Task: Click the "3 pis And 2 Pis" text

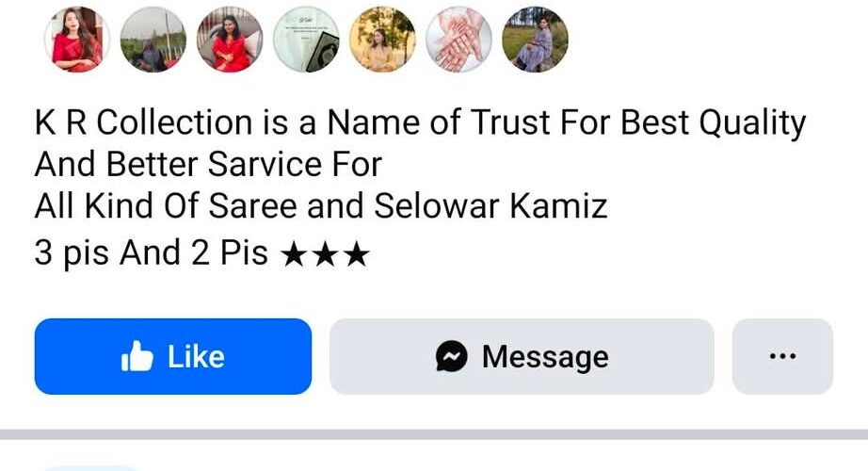Action: (x=152, y=252)
